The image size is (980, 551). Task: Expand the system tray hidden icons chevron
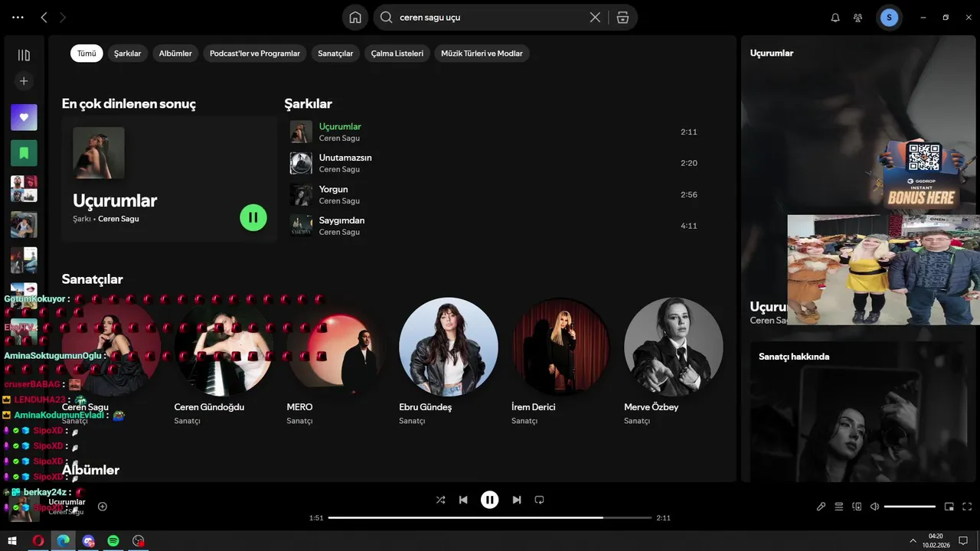point(913,541)
